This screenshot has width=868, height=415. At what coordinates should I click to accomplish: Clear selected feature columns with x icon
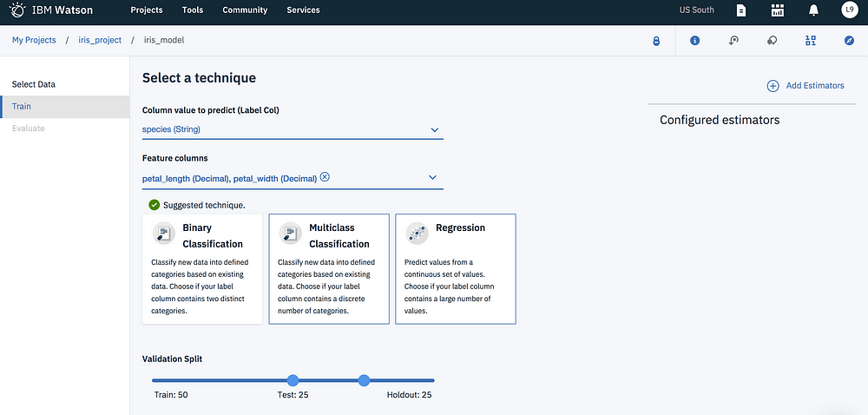[325, 177]
